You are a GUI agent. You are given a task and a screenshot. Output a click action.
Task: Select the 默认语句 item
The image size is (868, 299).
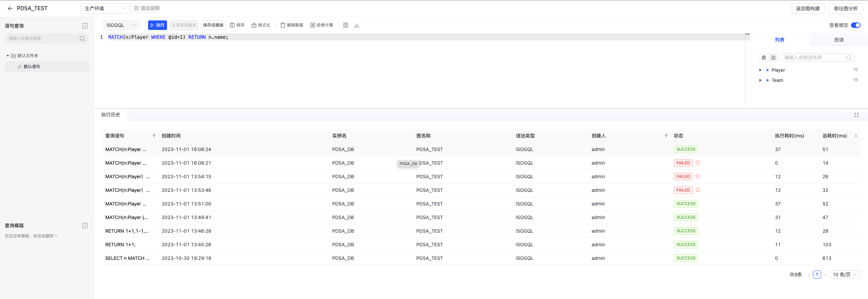pos(47,67)
